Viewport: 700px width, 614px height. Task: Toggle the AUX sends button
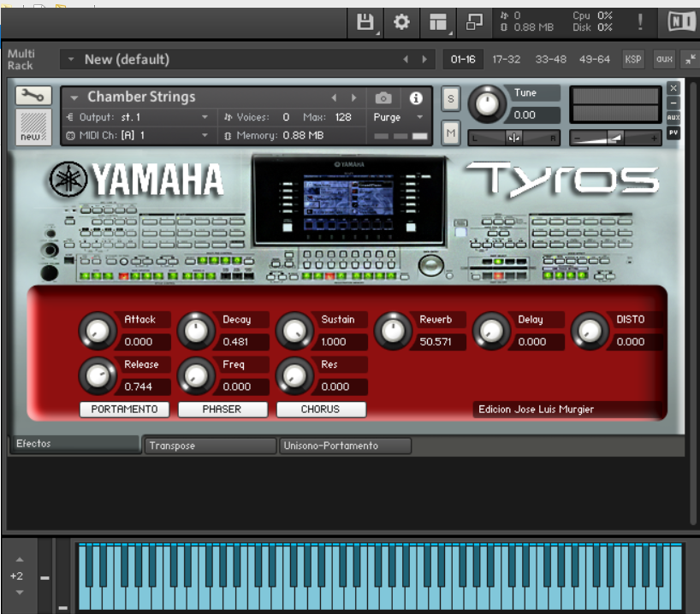(673, 118)
